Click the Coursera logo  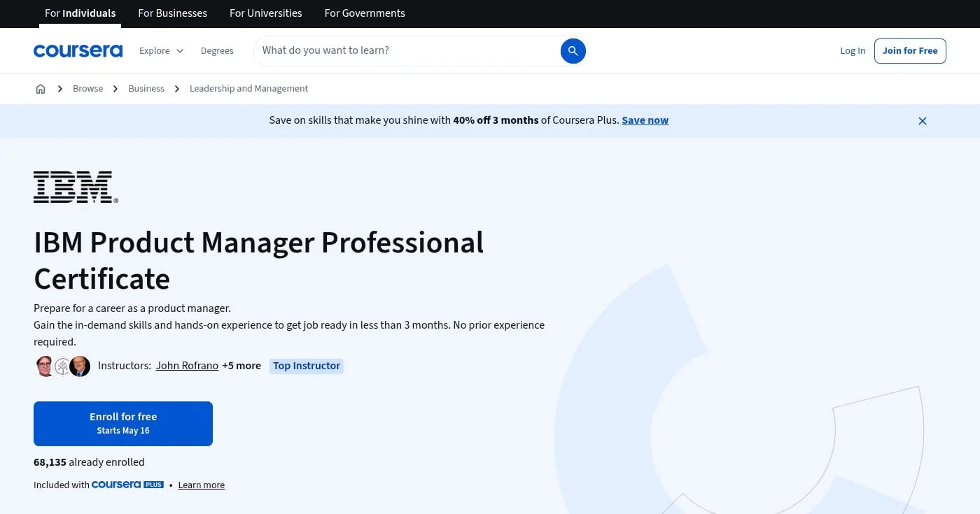coord(78,50)
